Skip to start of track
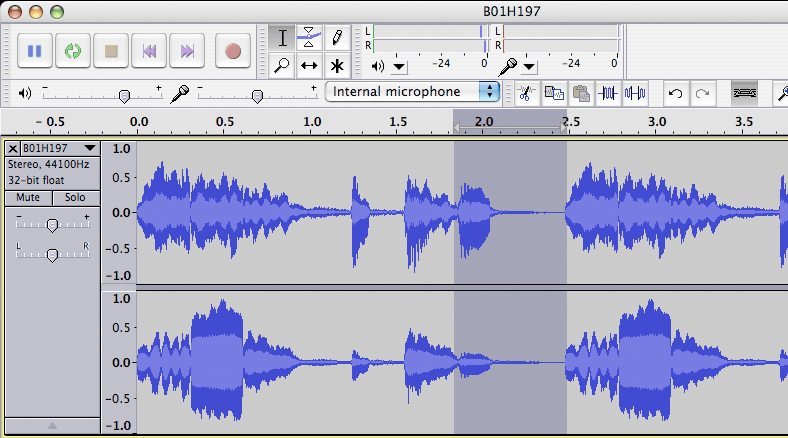The image size is (788, 438). point(149,51)
